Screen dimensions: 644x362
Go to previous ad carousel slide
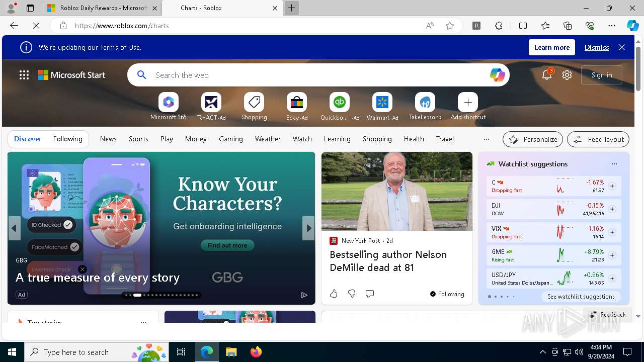[14, 228]
